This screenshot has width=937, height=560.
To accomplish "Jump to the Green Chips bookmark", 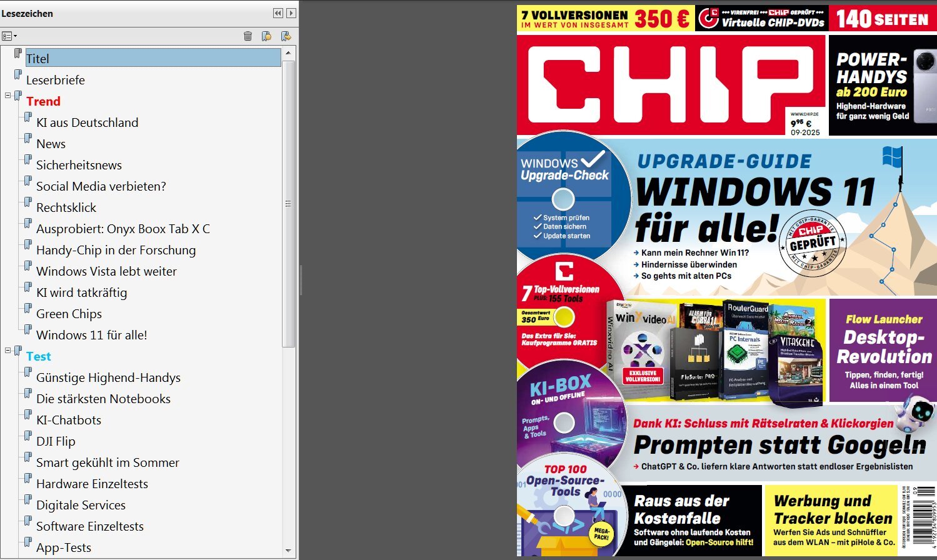I will 69,314.
